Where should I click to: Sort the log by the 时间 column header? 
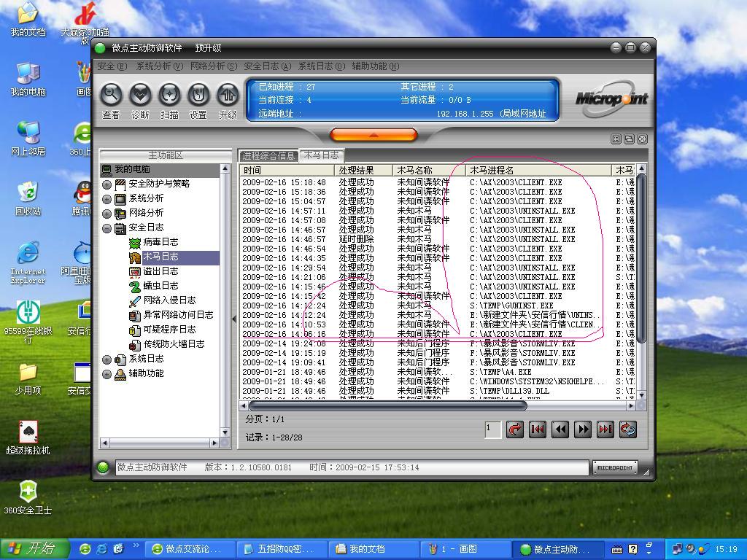tap(287, 171)
